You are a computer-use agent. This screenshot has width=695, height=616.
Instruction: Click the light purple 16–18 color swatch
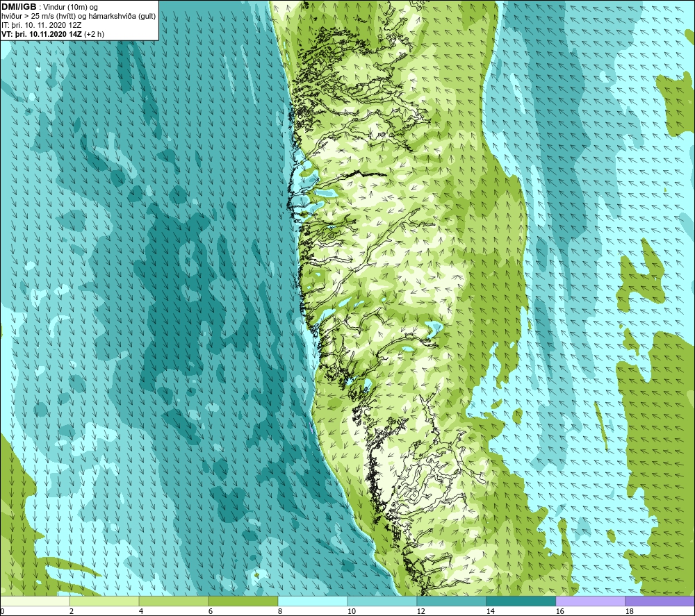(x=590, y=601)
